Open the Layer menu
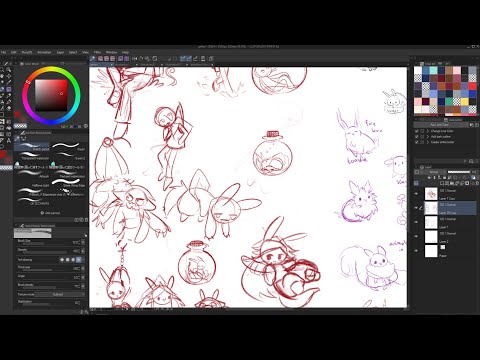 point(60,52)
